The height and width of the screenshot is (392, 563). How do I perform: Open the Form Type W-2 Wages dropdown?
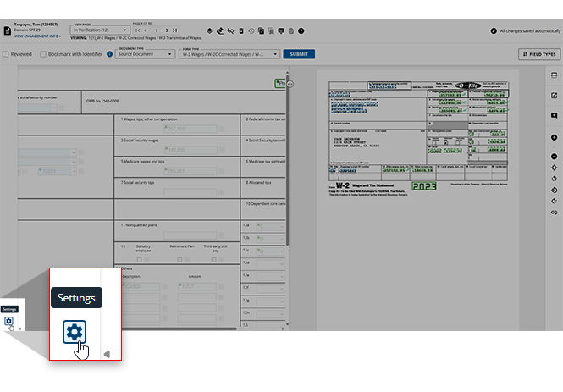coord(229,54)
